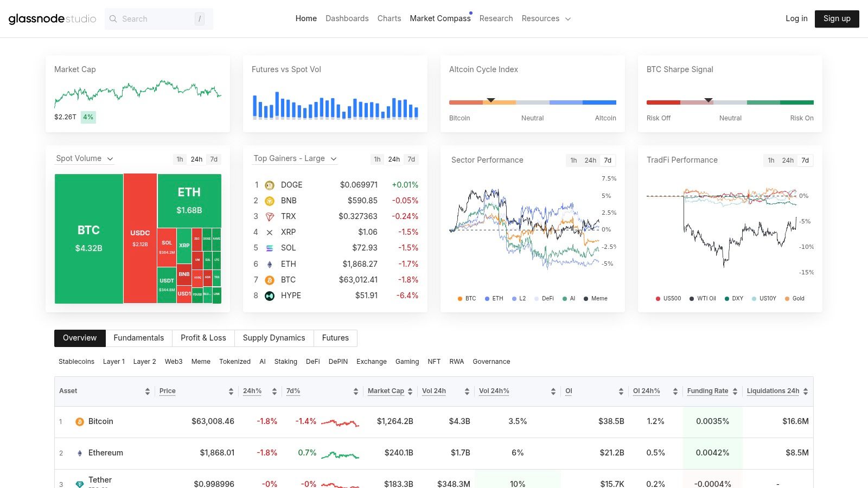The width and height of the screenshot is (868, 488).
Task: Open the Top Gainers - Large dropdown
Action: pyautogui.click(x=295, y=159)
